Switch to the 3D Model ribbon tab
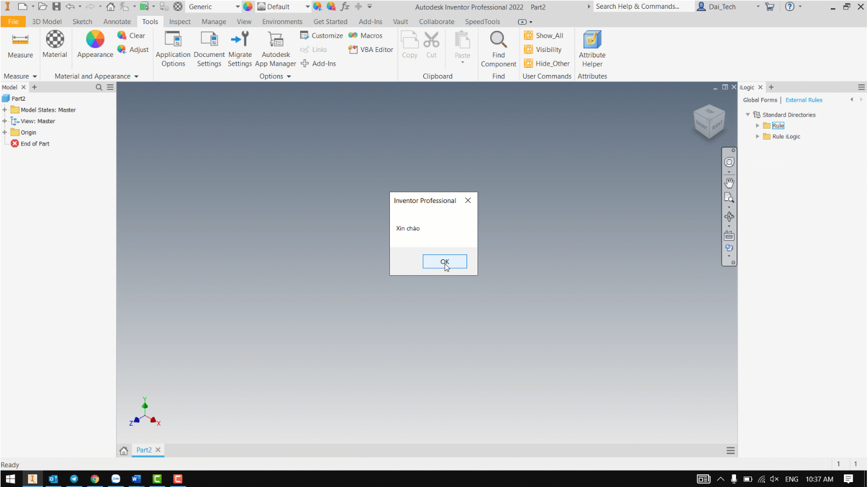 click(47, 22)
